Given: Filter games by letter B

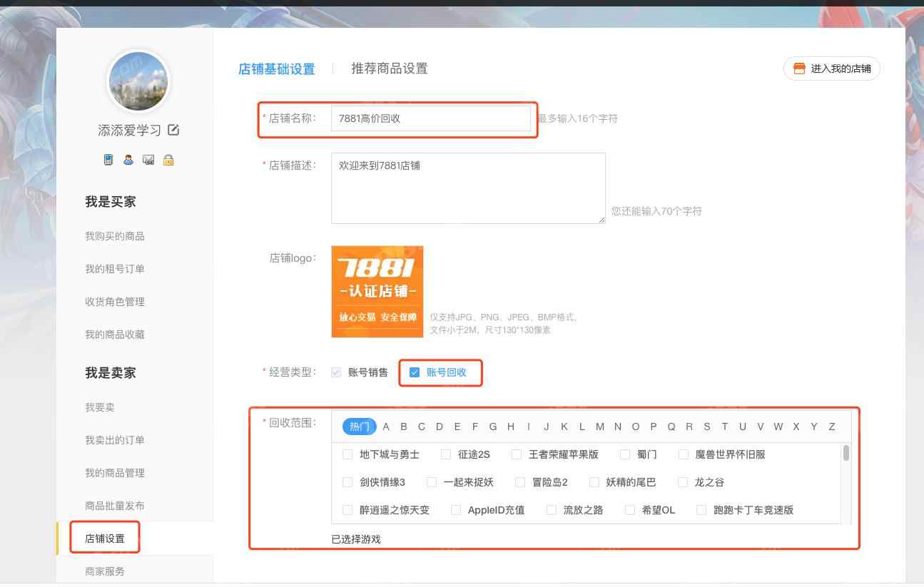Looking at the screenshot, I should point(404,427).
